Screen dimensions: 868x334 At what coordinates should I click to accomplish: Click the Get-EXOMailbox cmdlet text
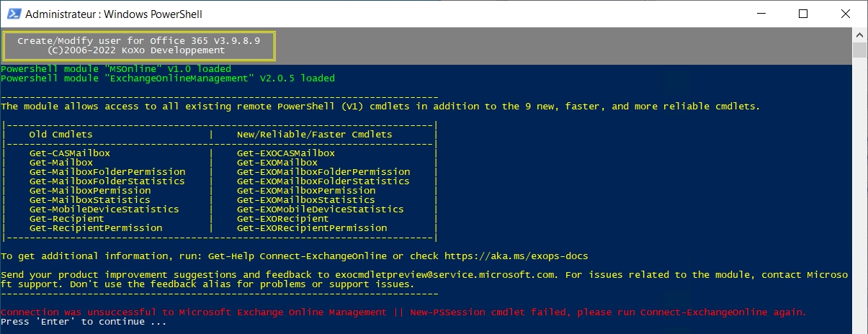(x=277, y=163)
